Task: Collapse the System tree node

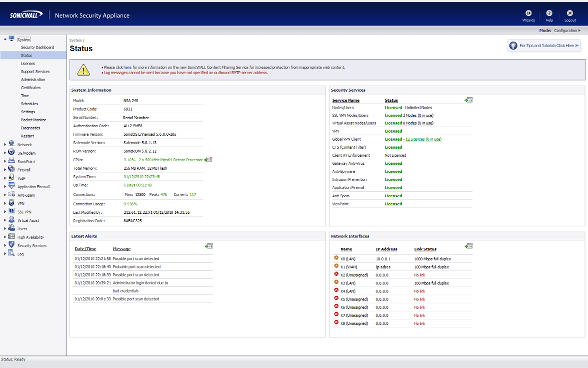Action: click(x=5, y=40)
